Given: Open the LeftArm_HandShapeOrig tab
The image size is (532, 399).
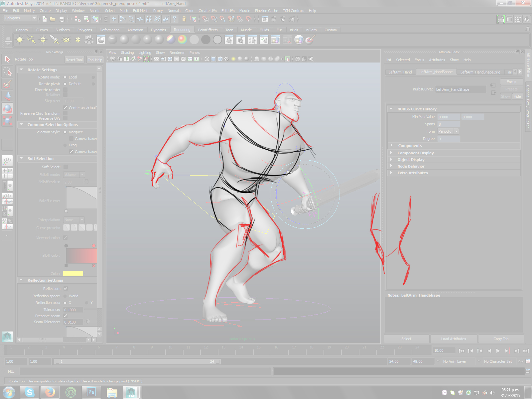Looking at the screenshot, I should (x=480, y=72).
